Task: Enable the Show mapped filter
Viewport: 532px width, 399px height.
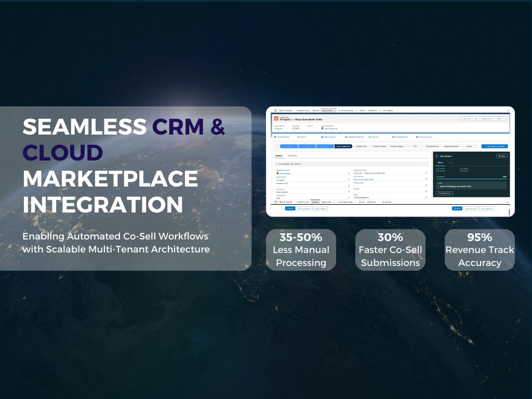Action: pos(320,208)
